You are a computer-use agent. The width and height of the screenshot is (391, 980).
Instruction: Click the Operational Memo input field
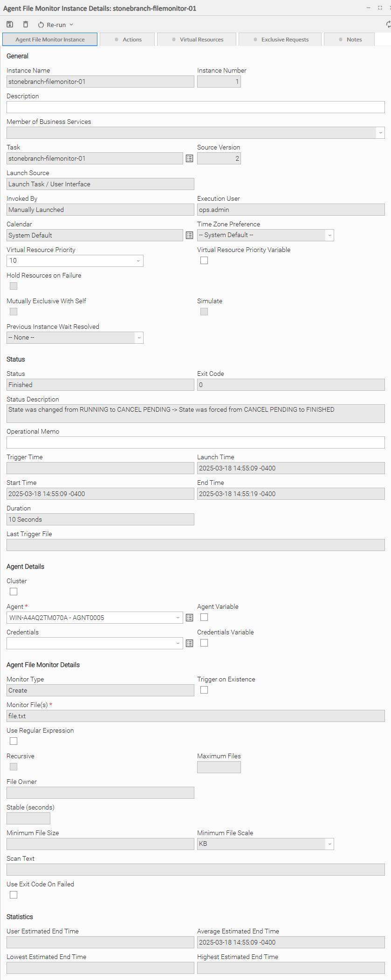[x=195, y=442]
